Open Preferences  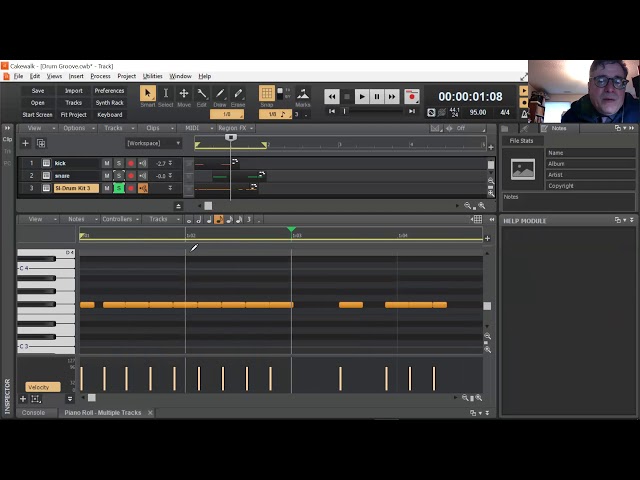109,91
